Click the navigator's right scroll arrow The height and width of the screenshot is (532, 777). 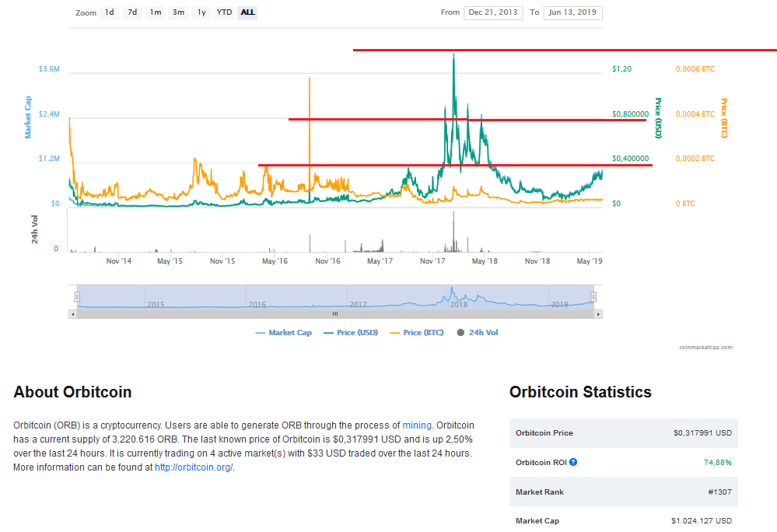pyautogui.click(x=598, y=314)
